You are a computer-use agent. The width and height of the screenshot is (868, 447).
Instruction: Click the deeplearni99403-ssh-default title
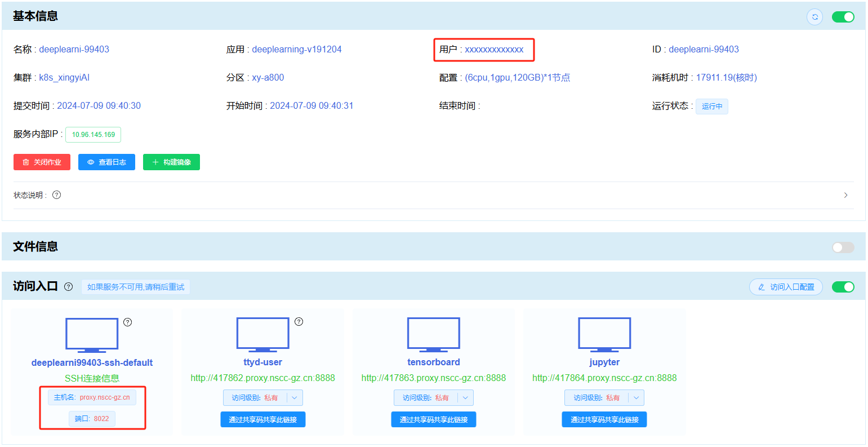click(x=92, y=363)
